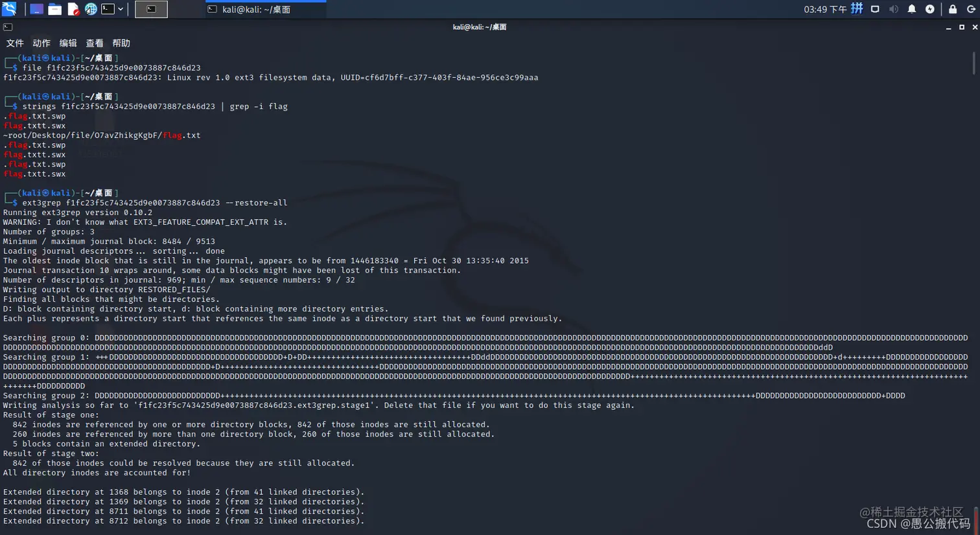The height and width of the screenshot is (535, 980).
Task: Open the 动作 menu
Action: tap(41, 43)
